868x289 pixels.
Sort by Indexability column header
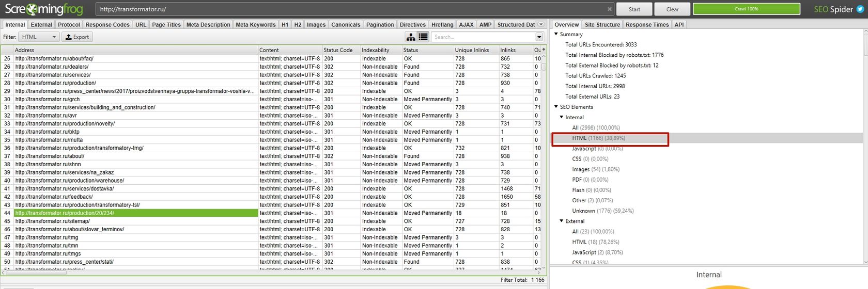click(x=381, y=50)
